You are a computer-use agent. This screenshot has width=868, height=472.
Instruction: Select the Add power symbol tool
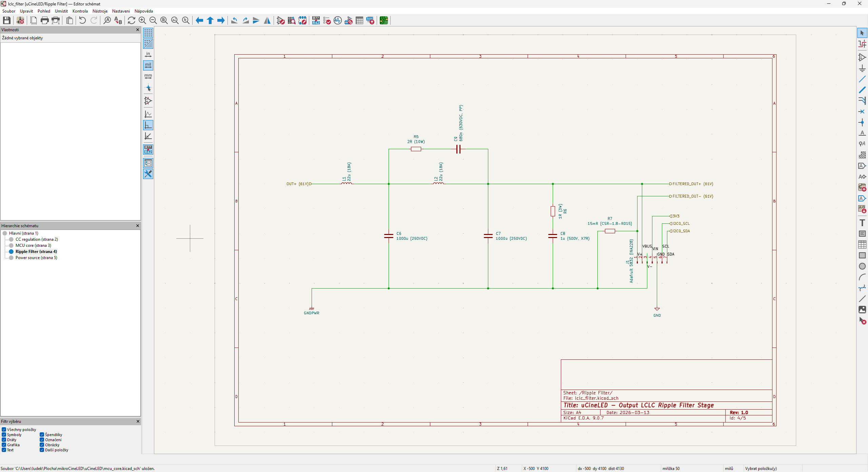[x=862, y=68]
